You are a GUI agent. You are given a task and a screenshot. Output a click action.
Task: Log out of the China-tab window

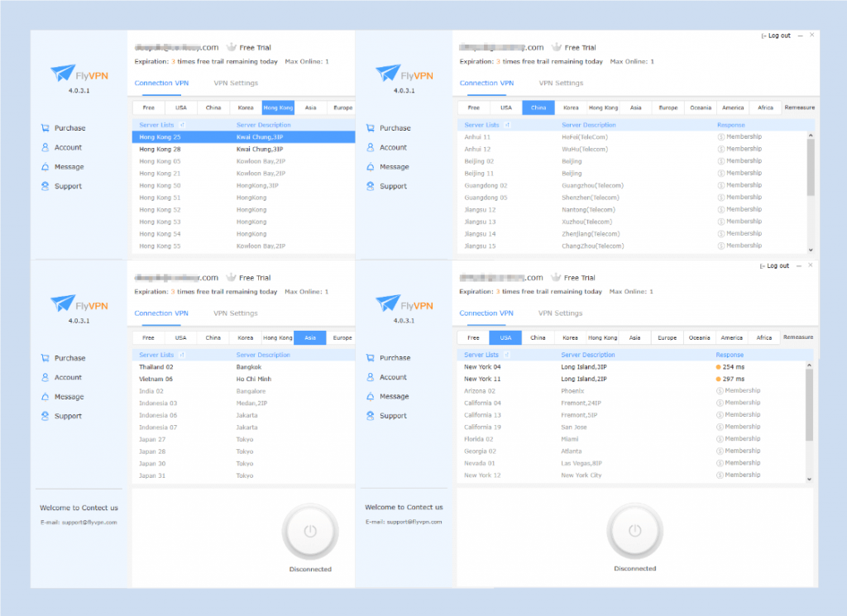[776, 36]
